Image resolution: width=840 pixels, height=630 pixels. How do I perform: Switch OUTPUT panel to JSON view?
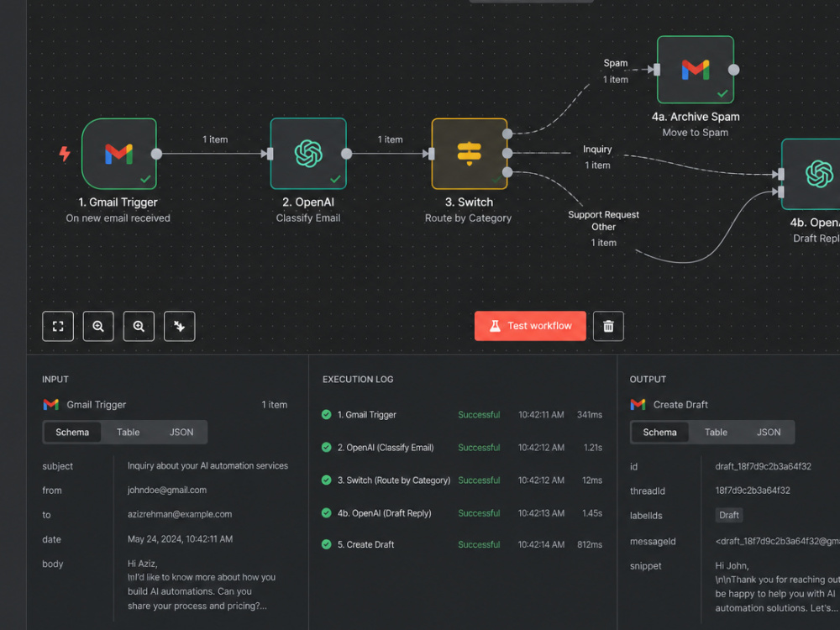click(x=769, y=433)
